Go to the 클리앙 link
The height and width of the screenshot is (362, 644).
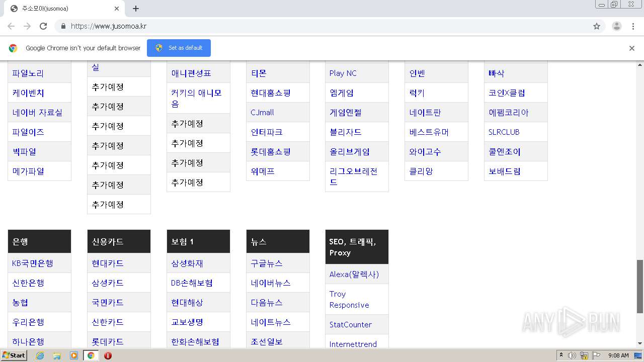pos(421,171)
